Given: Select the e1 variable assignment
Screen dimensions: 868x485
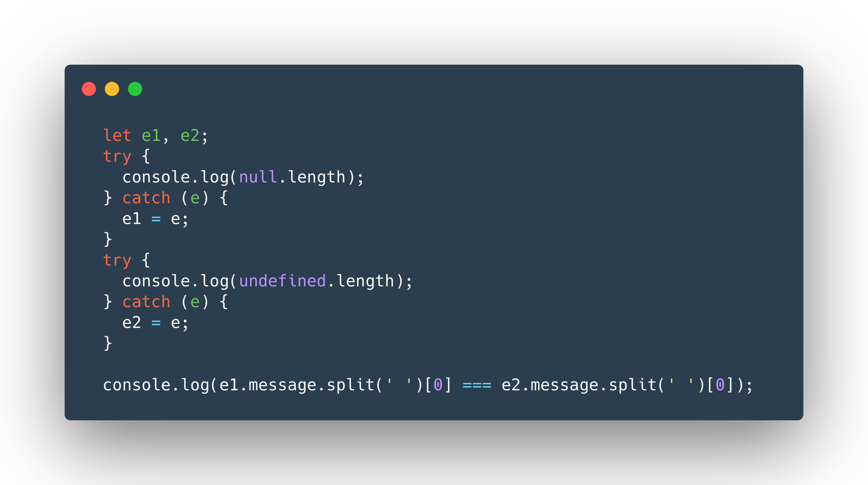Looking at the screenshot, I should 155,218.
